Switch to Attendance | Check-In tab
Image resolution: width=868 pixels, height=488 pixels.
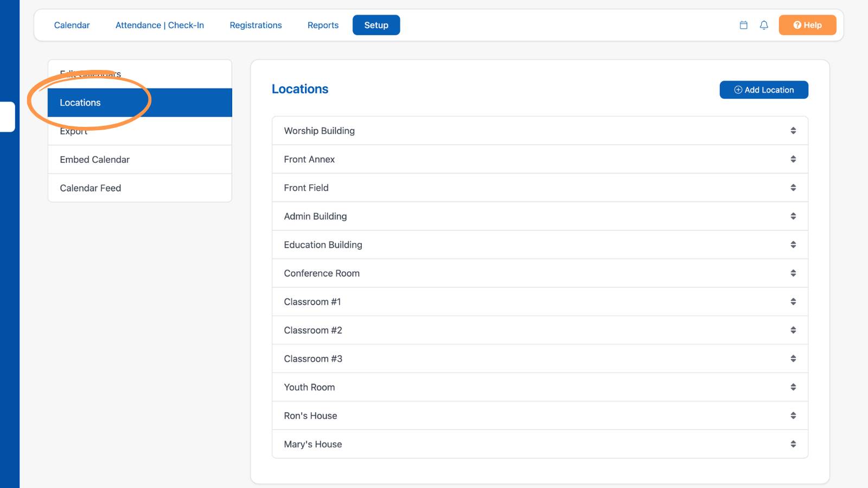[159, 25]
